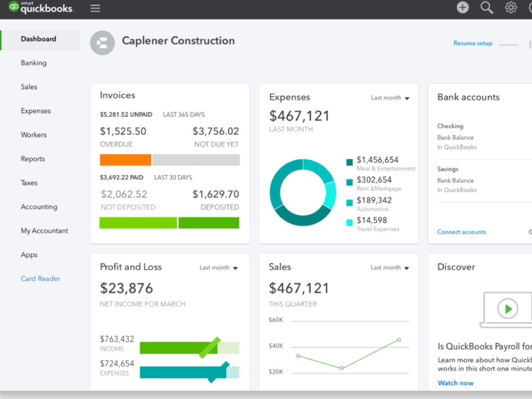Click the $3,692.22 PAID label

point(121,178)
